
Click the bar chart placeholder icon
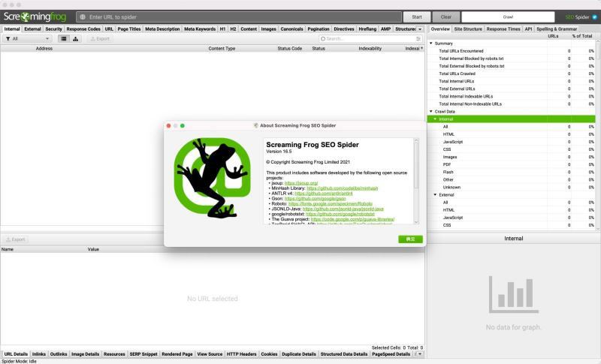coord(513,294)
